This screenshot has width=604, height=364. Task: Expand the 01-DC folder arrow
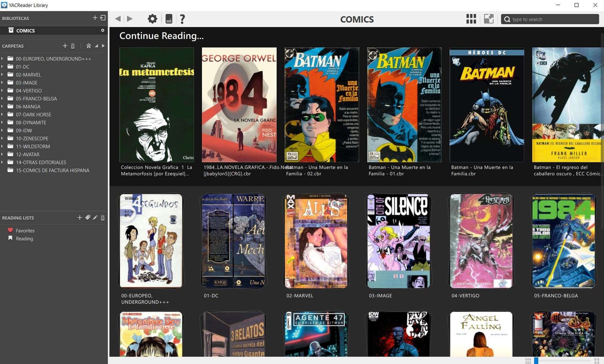coord(2,66)
